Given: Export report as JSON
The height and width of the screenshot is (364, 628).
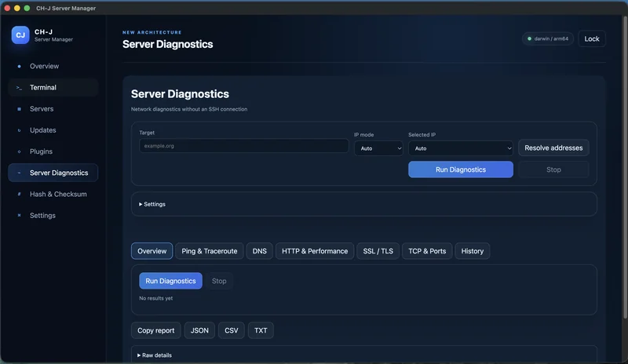Looking at the screenshot, I should [x=199, y=330].
